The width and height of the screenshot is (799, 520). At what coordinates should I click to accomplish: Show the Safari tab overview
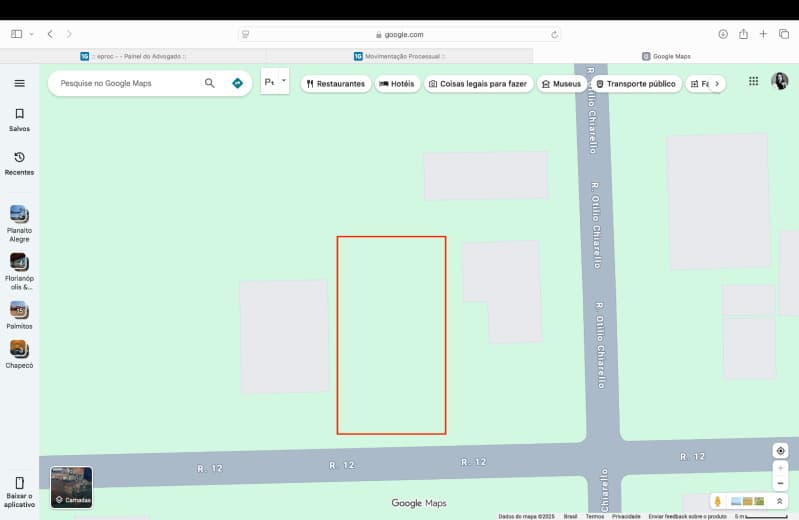pyautogui.click(x=784, y=34)
